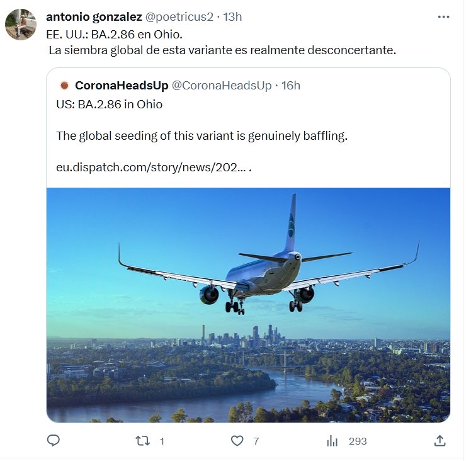Open the CoronaHeadsUp quoted author name

(122, 86)
